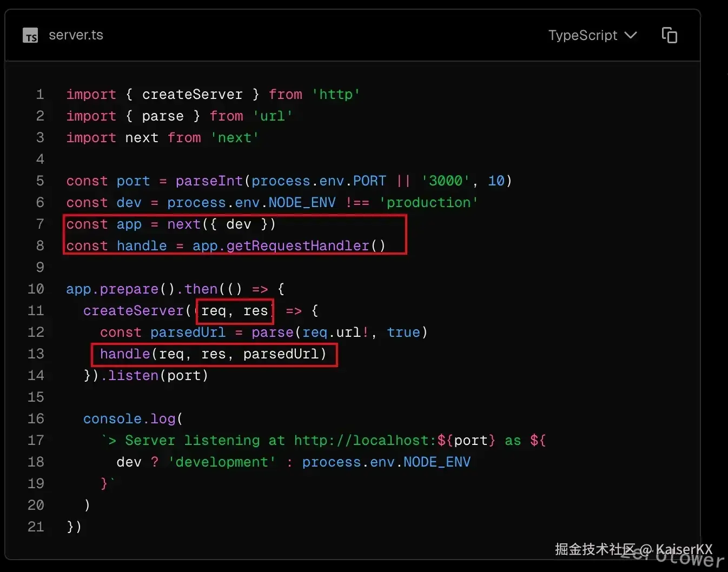The height and width of the screenshot is (572, 728).
Task: Click 'Server listening at' text on line 17
Action: click(x=205, y=441)
